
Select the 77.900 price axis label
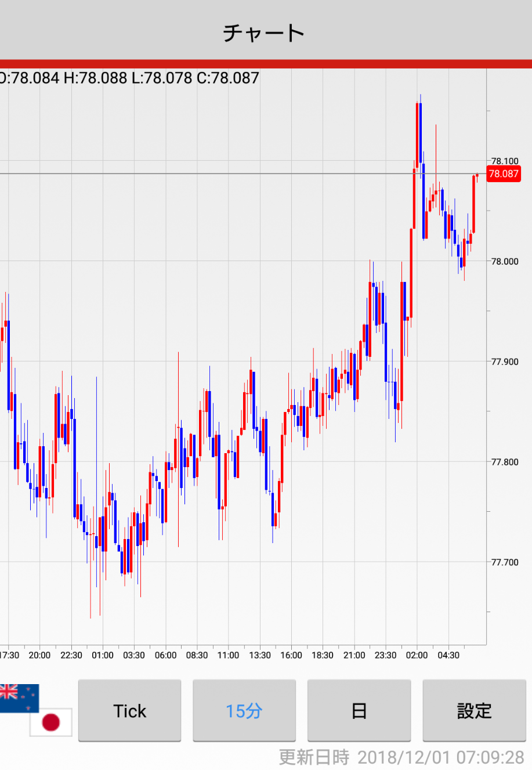click(504, 361)
